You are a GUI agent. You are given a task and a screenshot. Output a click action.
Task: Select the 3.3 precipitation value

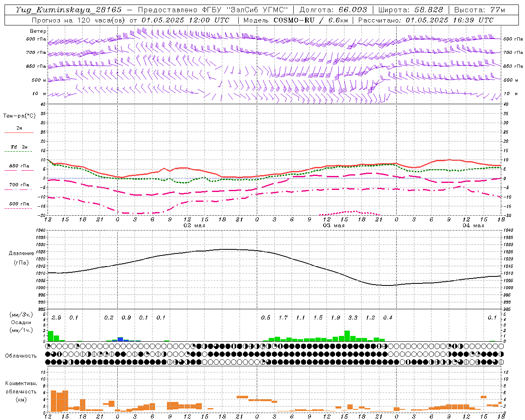pos(353,317)
